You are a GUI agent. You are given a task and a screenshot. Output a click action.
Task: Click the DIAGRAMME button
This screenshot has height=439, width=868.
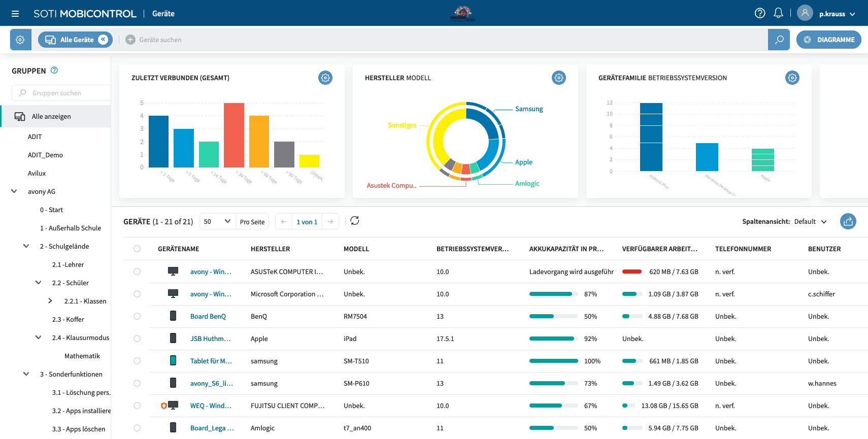pos(828,40)
